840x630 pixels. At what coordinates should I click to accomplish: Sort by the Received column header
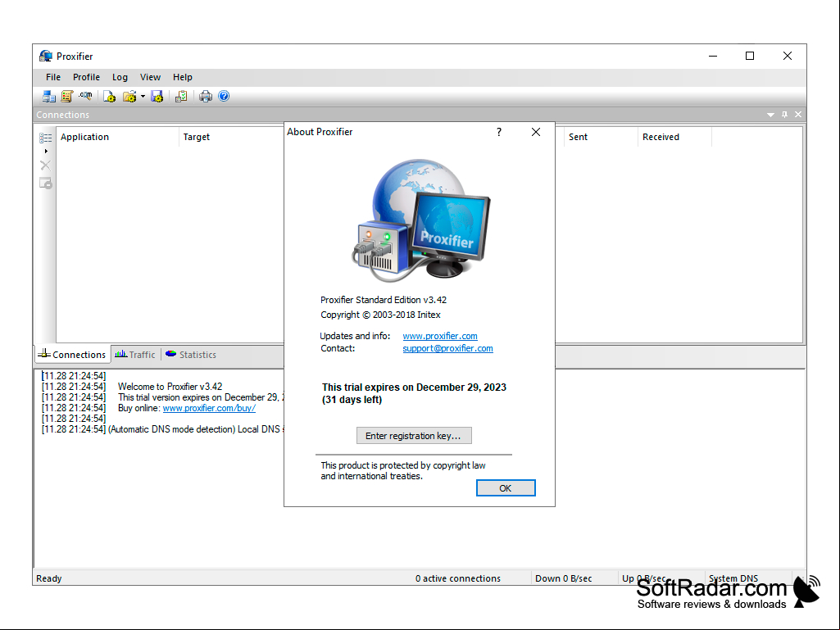[675, 137]
